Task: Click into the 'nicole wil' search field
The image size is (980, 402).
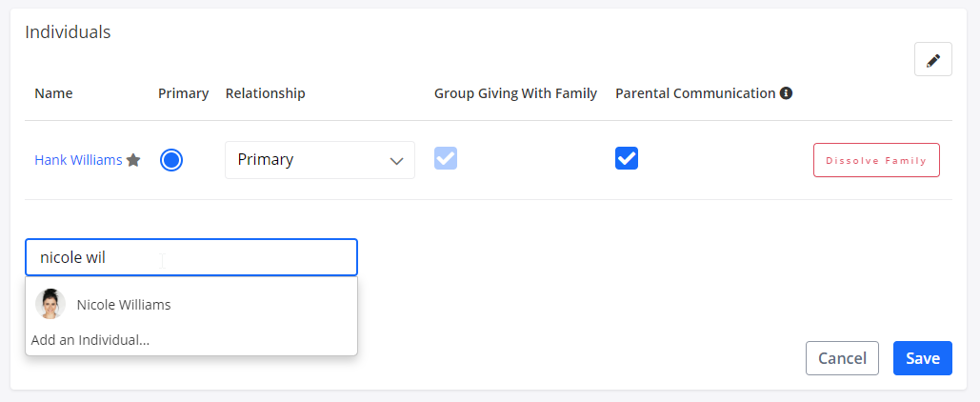Action: 190,257
